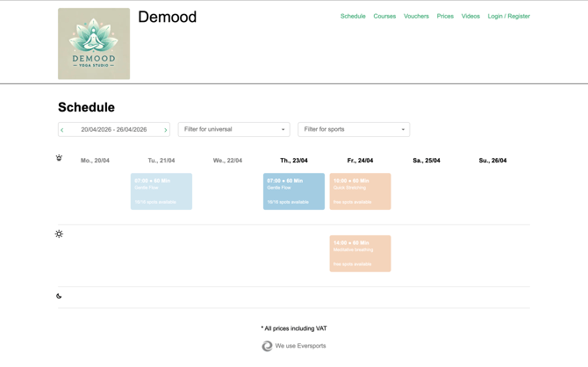
Task: Open the Prices page
Action: (445, 16)
